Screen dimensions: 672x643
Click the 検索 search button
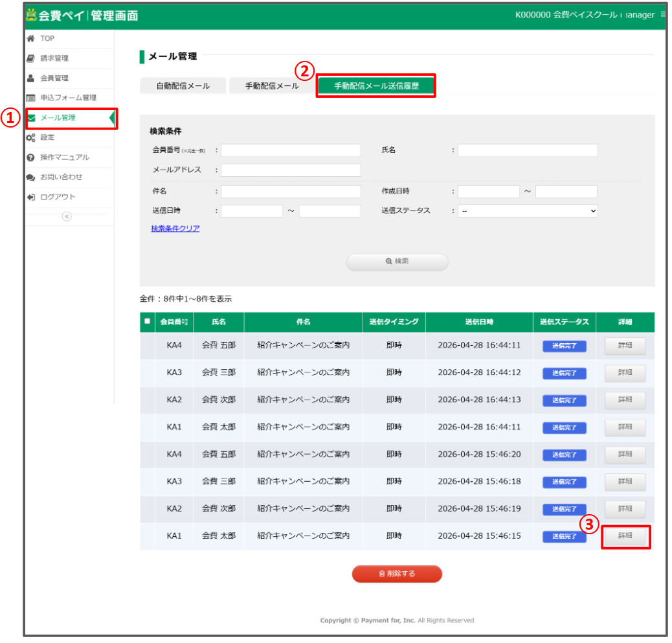[x=399, y=262]
